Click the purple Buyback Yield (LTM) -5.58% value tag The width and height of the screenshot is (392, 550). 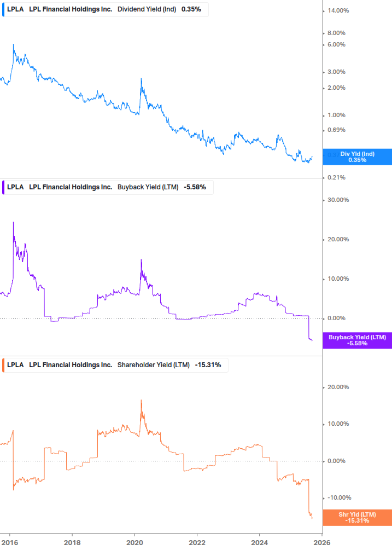358,340
